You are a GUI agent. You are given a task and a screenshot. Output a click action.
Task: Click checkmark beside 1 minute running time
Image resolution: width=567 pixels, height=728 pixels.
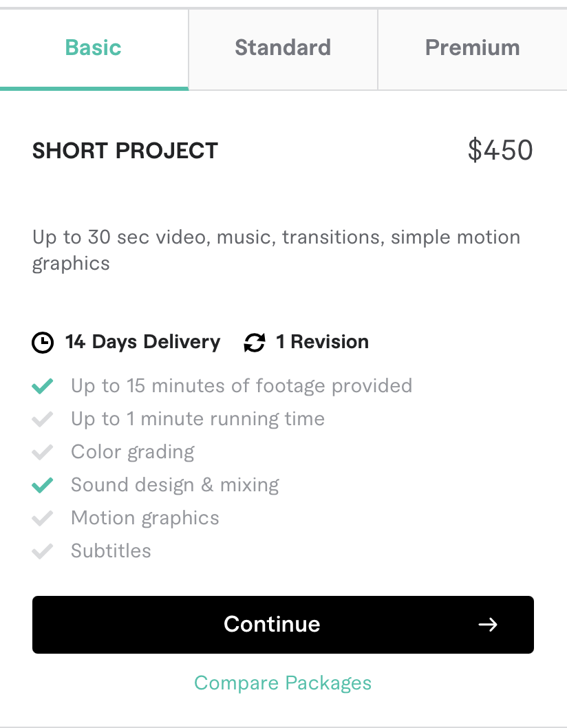pos(43,419)
